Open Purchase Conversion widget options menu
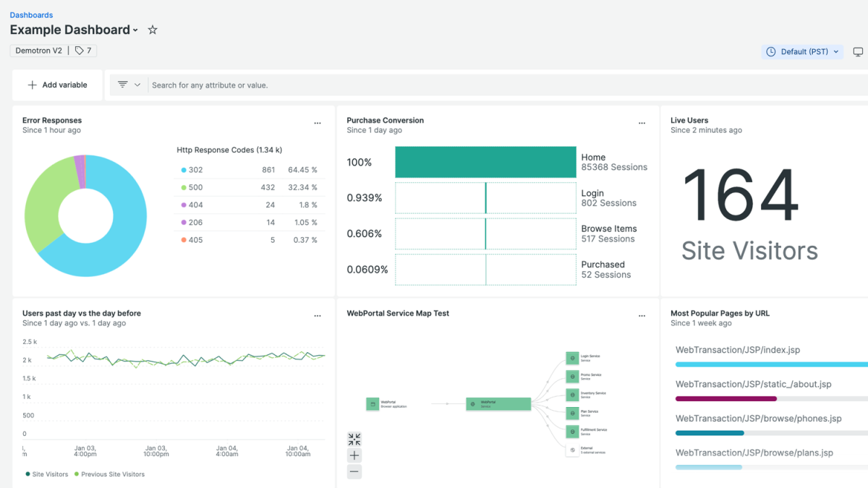This screenshot has width=868, height=488. coord(642,124)
